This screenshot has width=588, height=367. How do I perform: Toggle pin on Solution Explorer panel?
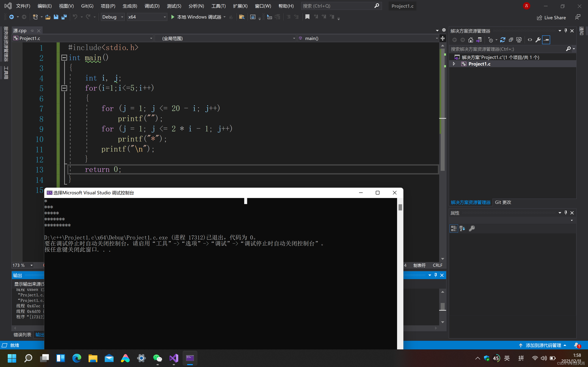pyautogui.click(x=566, y=31)
